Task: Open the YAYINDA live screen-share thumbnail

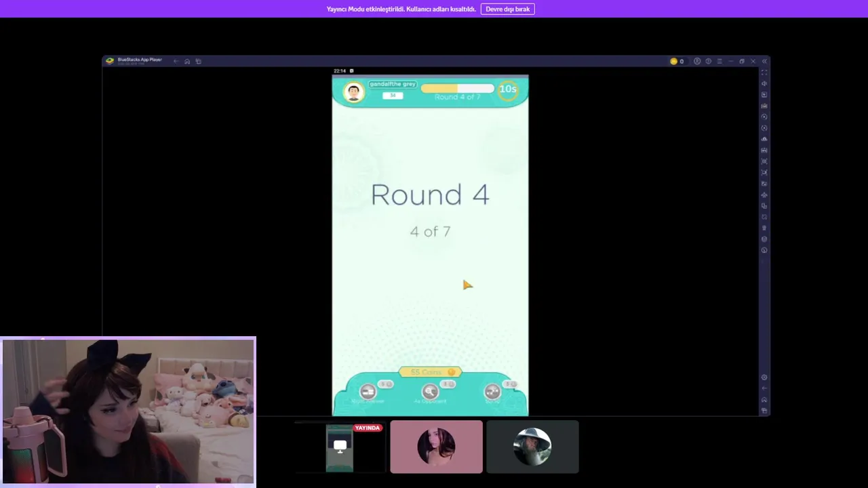Action: point(340,447)
